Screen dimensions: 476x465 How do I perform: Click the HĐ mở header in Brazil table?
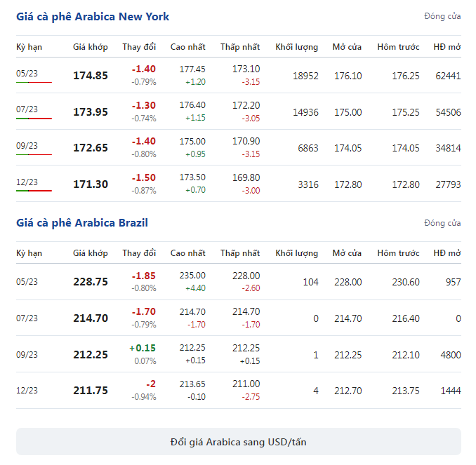pyautogui.click(x=447, y=253)
